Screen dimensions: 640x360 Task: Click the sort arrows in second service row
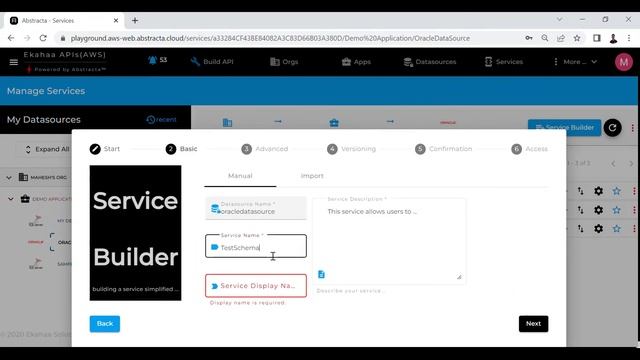point(580,210)
